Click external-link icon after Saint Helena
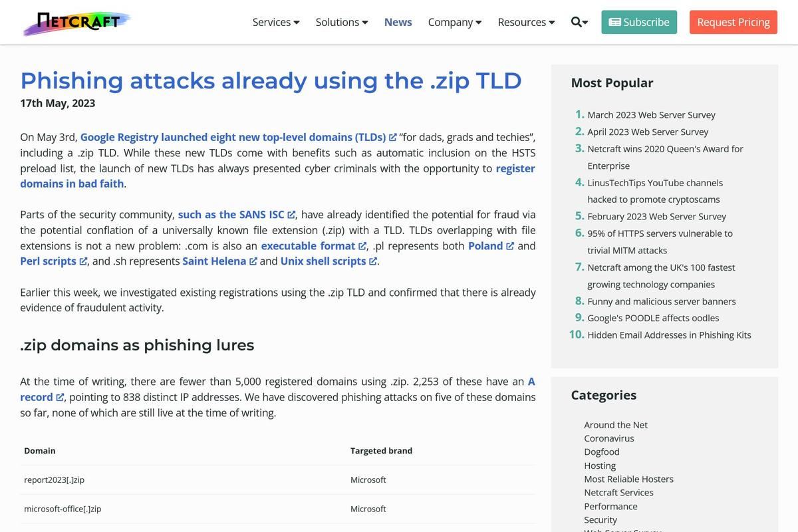This screenshot has height=532, width=798. coord(253,261)
